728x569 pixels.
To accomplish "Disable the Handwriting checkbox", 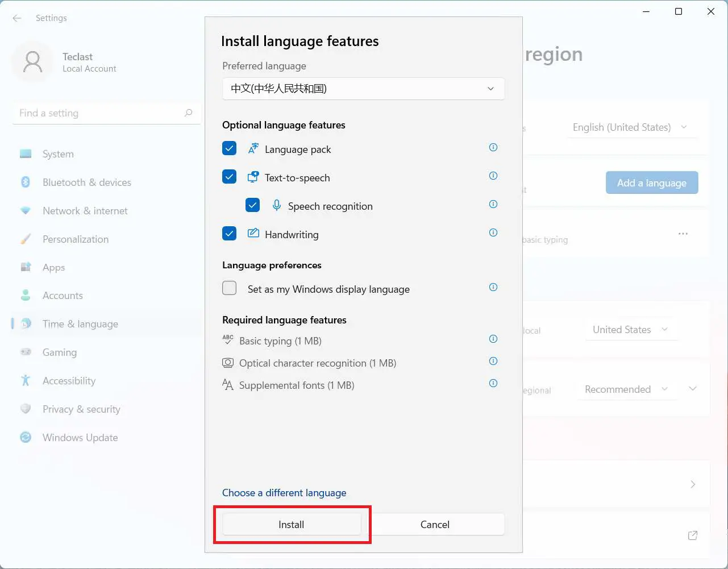I will [230, 234].
